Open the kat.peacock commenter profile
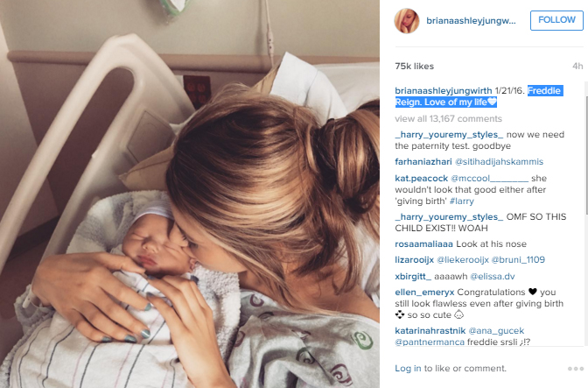The image size is (588, 388). pyautogui.click(x=421, y=179)
